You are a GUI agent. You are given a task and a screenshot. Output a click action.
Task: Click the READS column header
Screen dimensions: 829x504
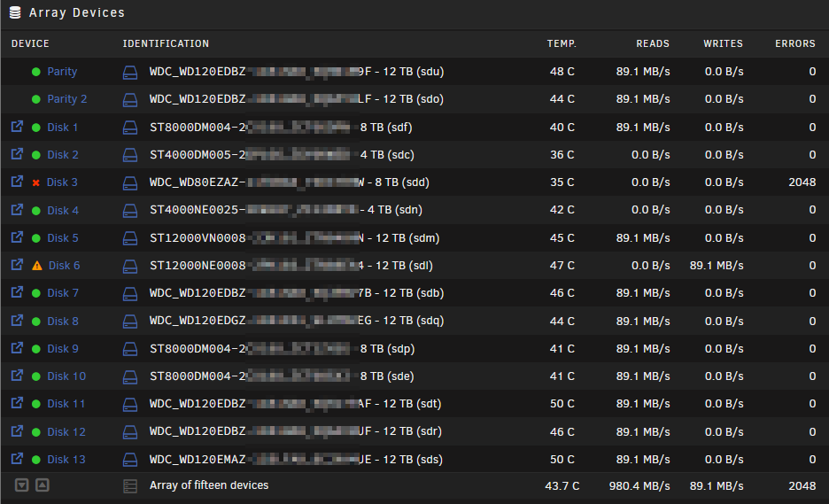pos(653,44)
